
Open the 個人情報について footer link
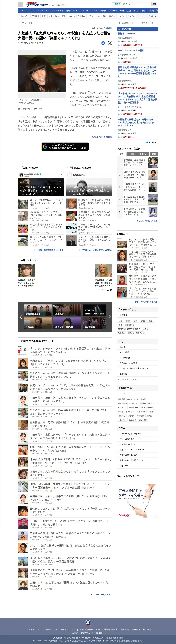(x=68, y=629)
